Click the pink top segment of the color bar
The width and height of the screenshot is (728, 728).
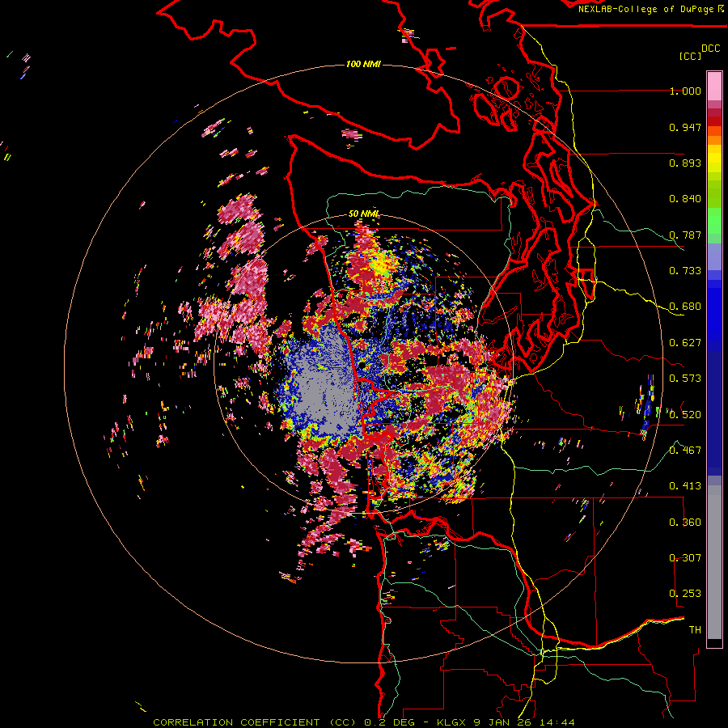(x=714, y=86)
